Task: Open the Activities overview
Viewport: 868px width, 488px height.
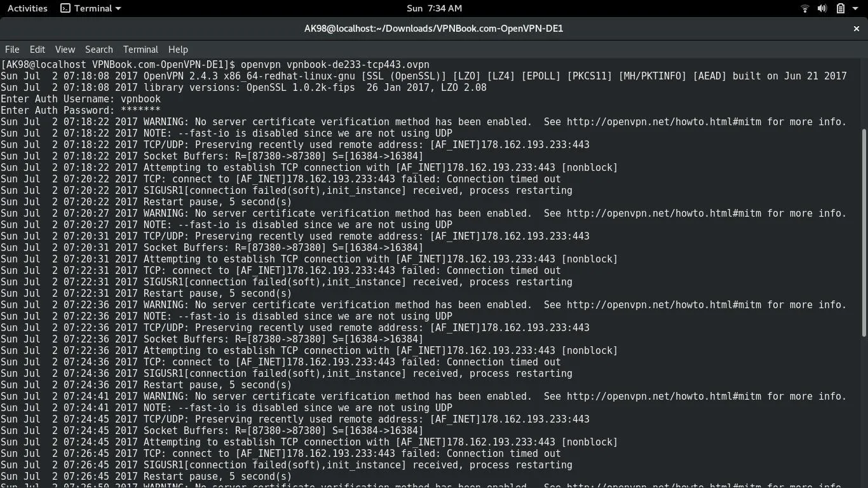Action: click(27, 8)
